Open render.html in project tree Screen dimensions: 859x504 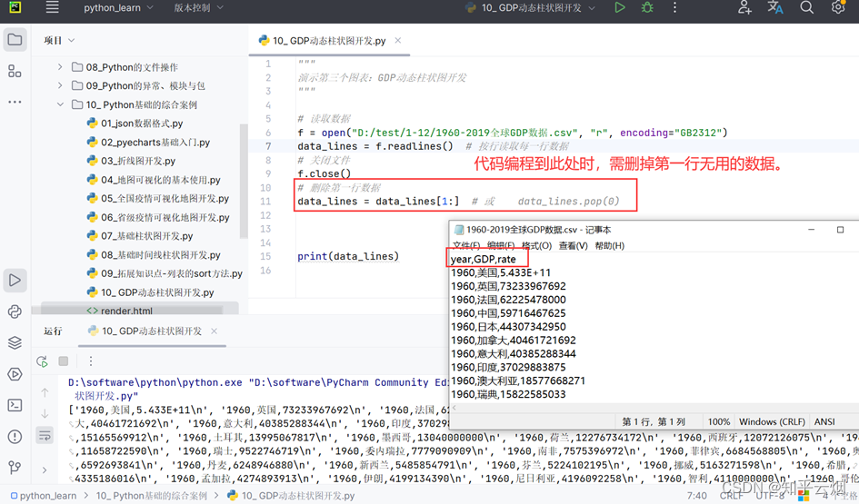pyautogui.click(x=119, y=311)
